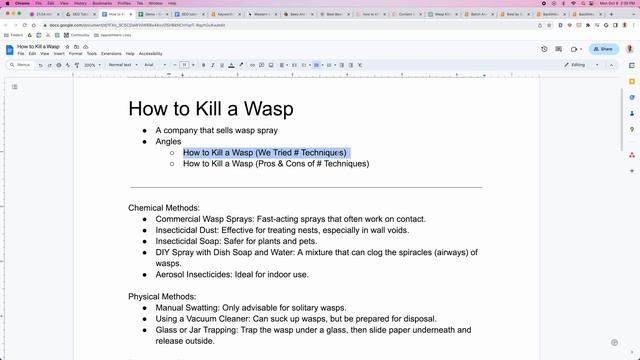Viewport: 640px width, 360px height.
Task: Click the font size 11 field
Action: pyautogui.click(x=184, y=65)
